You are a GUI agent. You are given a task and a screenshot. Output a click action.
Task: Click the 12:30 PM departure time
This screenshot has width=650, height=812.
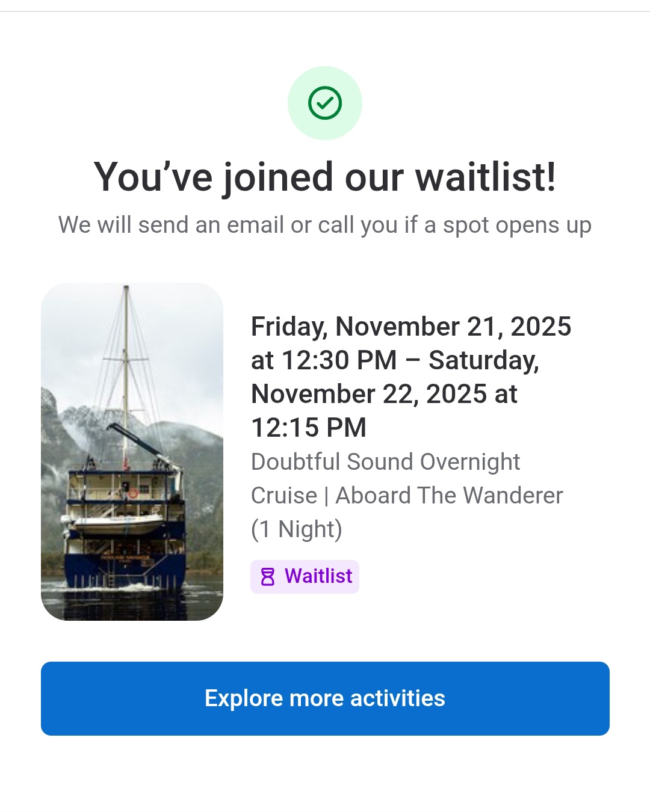pos(339,360)
